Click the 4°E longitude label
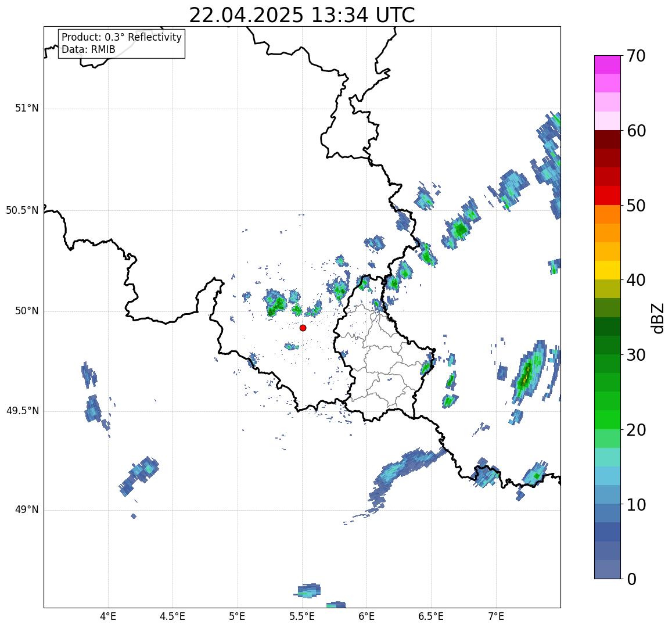This screenshot has width=672, height=628. click(x=108, y=617)
